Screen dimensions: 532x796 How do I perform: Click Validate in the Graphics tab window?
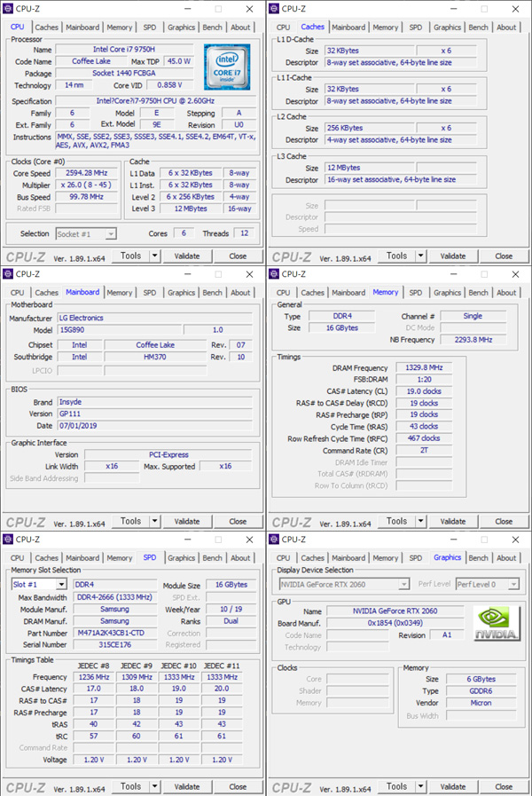(x=453, y=786)
